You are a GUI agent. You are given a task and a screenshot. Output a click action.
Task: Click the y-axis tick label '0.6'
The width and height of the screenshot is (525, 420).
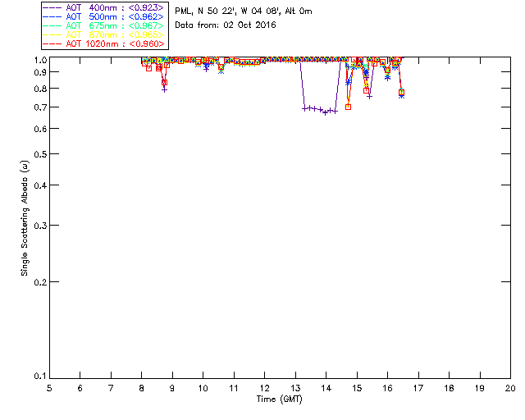coord(40,129)
